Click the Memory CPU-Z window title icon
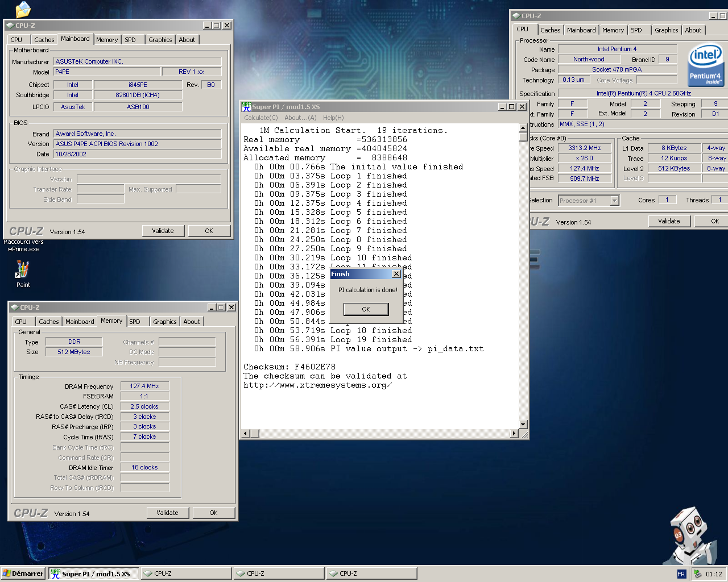Image resolution: width=728 pixels, height=582 pixels. coord(14,307)
